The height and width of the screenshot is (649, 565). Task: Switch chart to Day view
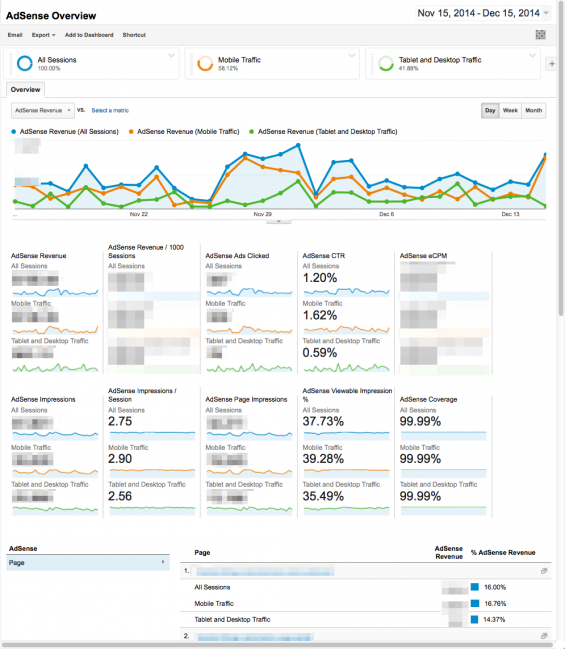[490, 111]
